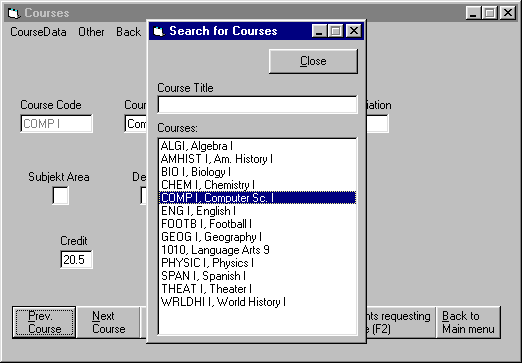Open the Back menu
Viewport: 522px width, 363px height.
[128, 32]
